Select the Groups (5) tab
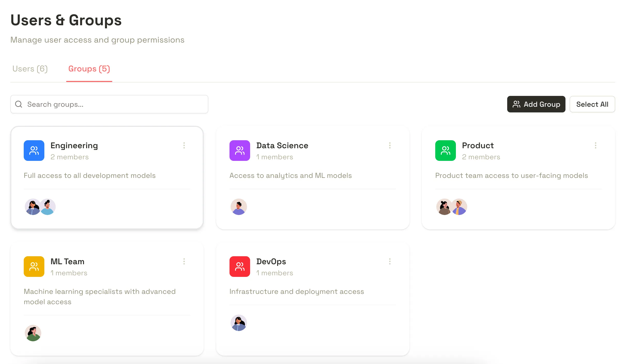624x364 pixels. pos(89,69)
